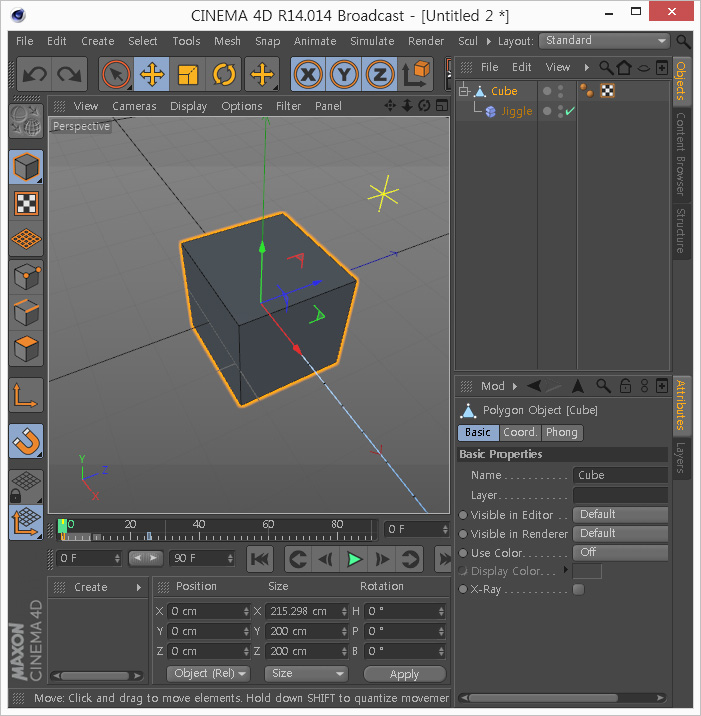The width and height of the screenshot is (701, 716).
Task: Toggle Y axis lock
Action: tap(344, 74)
